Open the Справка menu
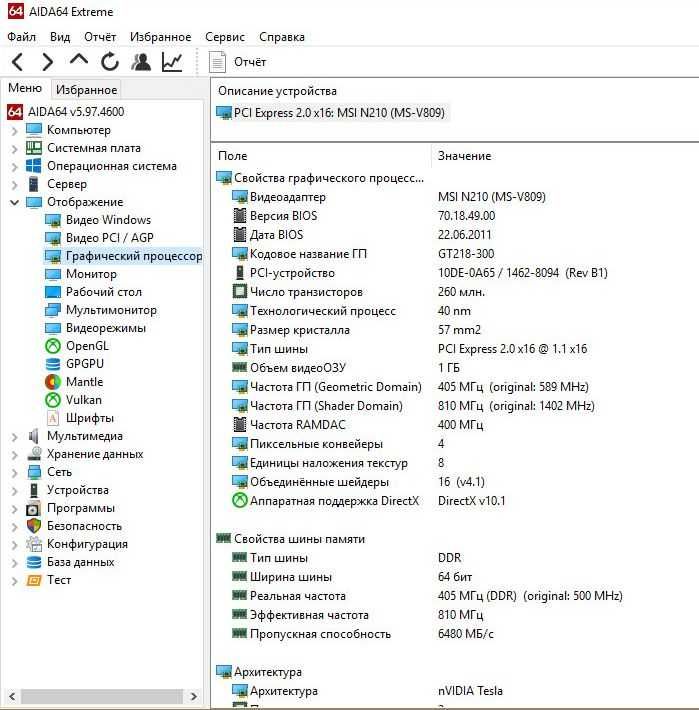699x710 pixels. point(282,37)
